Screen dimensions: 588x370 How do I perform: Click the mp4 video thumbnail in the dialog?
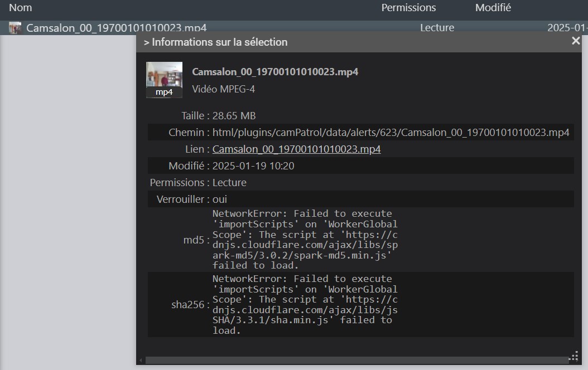pyautogui.click(x=164, y=80)
